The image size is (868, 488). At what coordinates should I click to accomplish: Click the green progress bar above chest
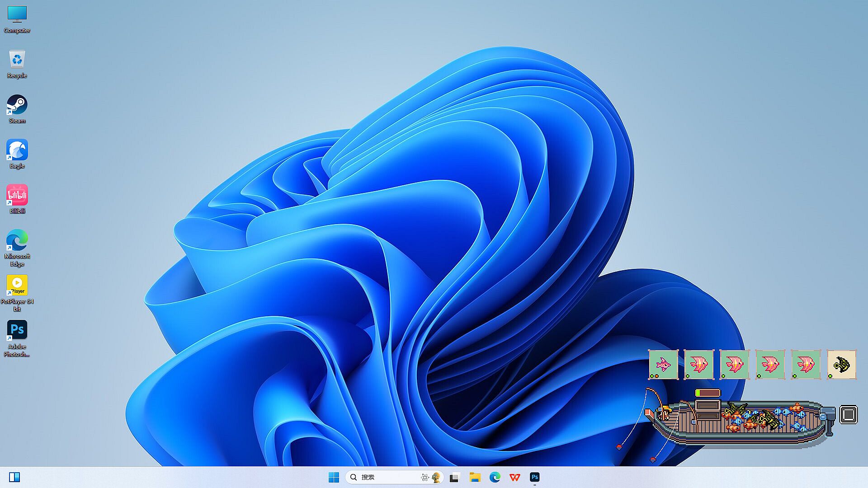tap(708, 393)
